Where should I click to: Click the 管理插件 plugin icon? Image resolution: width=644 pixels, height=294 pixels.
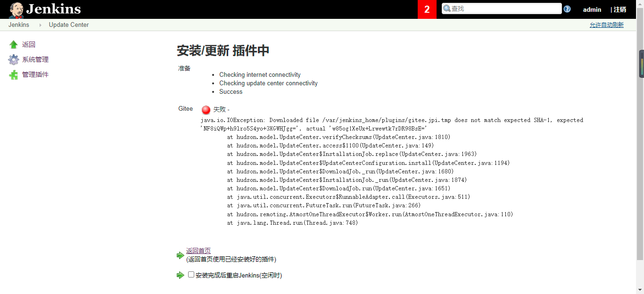coord(13,74)
